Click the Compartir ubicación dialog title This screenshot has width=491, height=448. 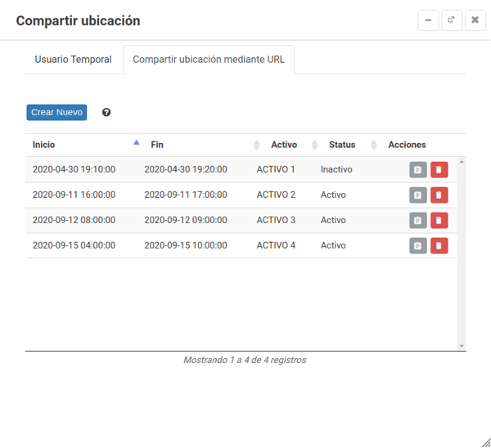point(78,21)
